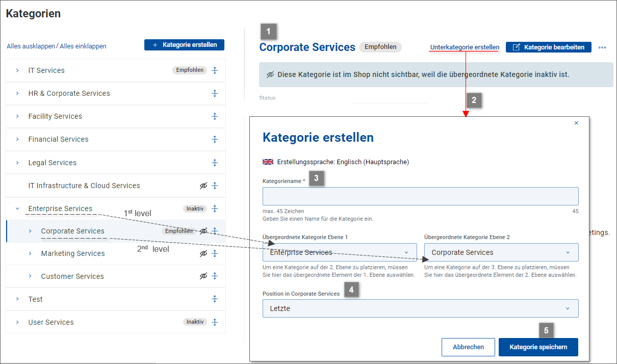Expand the HR & Corporate Services category
The width and height of the screenshot is (617, 364).
point(17,93)
